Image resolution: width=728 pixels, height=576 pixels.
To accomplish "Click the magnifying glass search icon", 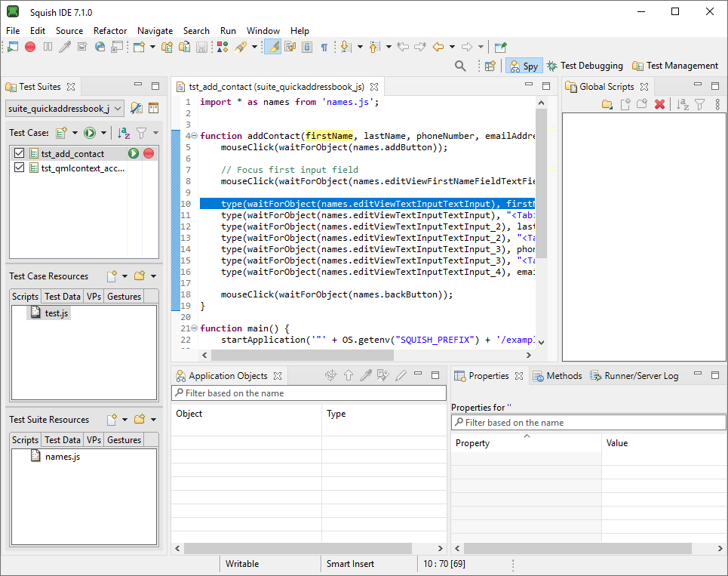I will (460, 66).
